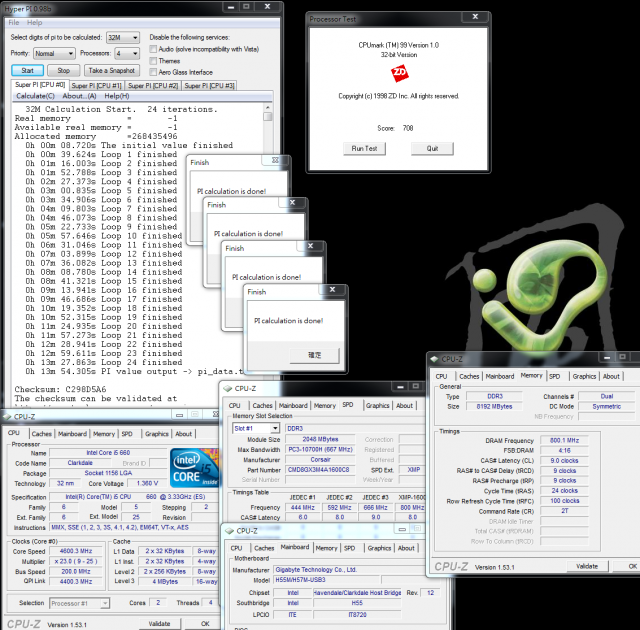Open the digits of pi dropdown showing 32M

pos(123,38)
